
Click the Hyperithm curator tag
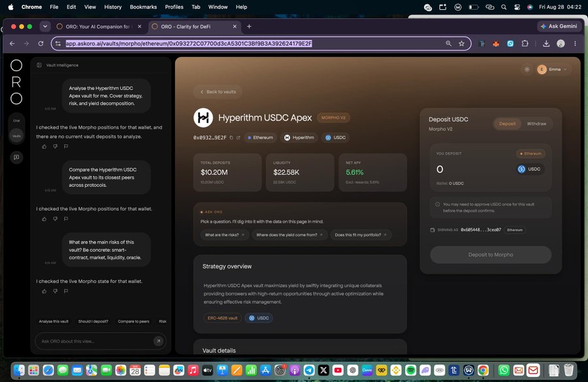pyautogui.click(x=299, y=138)
